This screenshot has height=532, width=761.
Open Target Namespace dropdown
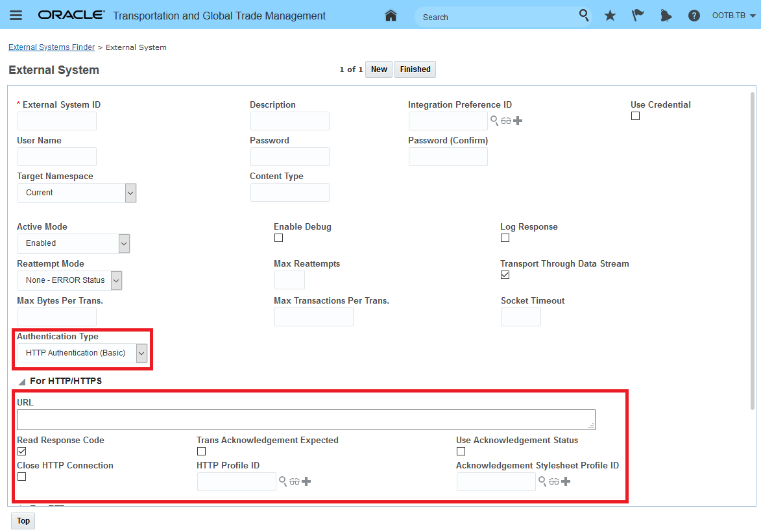point(77,193)
